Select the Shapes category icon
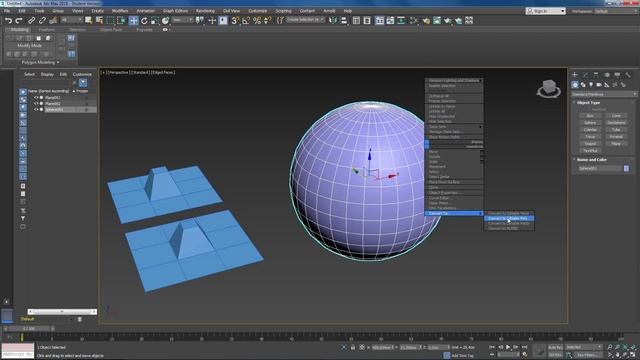The height and width of the screenshot is (360, 640). tap(583, 85)
